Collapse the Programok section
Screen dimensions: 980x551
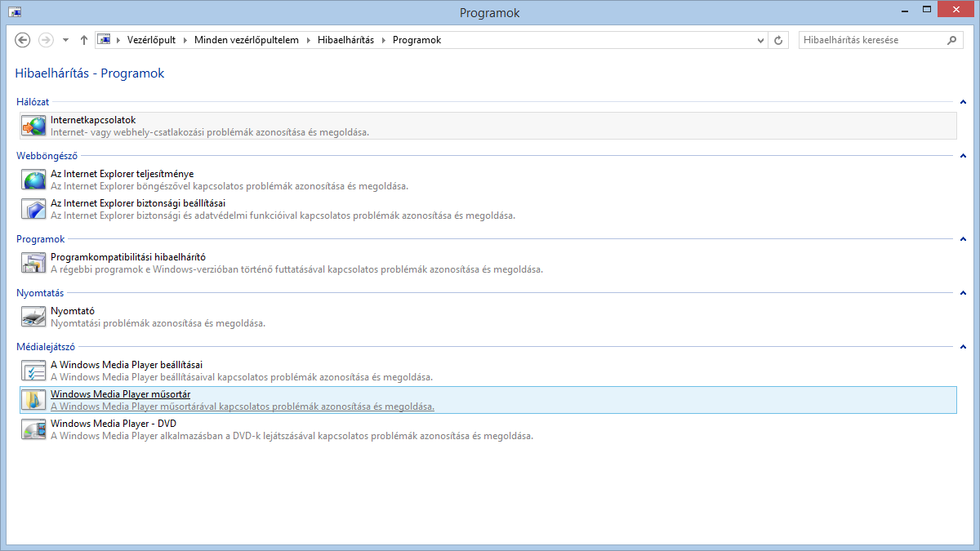tap(964, 239)
